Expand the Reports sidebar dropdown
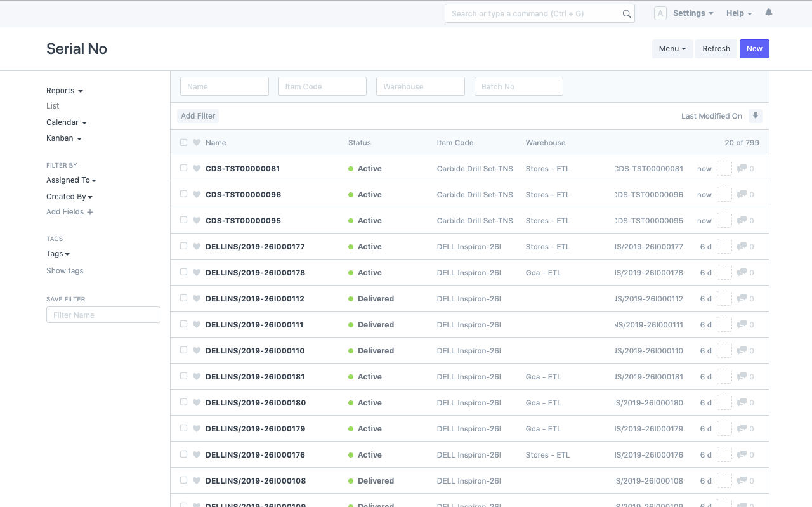812x507 pixels. point(64,91)
